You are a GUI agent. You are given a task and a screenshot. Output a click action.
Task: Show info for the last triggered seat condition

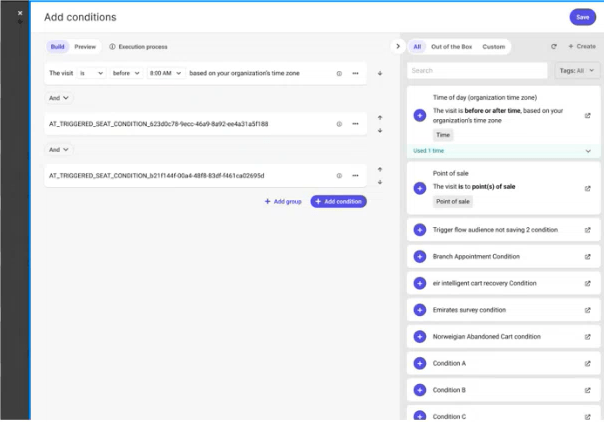(x=339, y=175)
